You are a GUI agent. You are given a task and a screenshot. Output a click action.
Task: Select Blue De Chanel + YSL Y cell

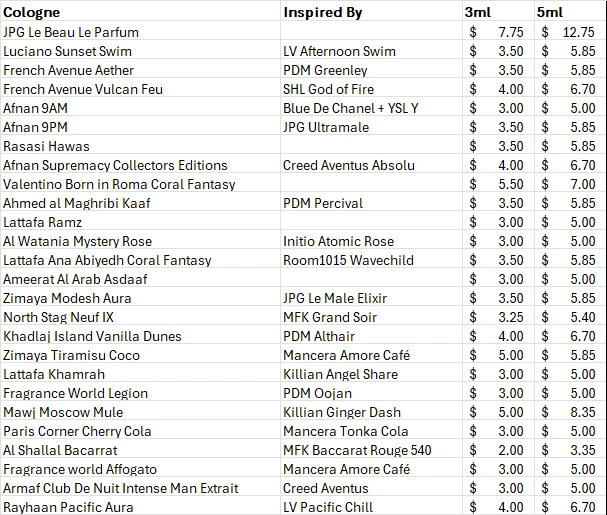point(372,108)
